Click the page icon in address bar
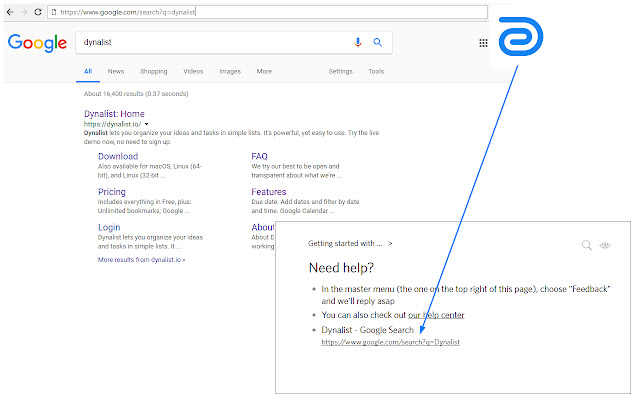The image size is (640, 400). pyautogui.click(x=53, y=12)
